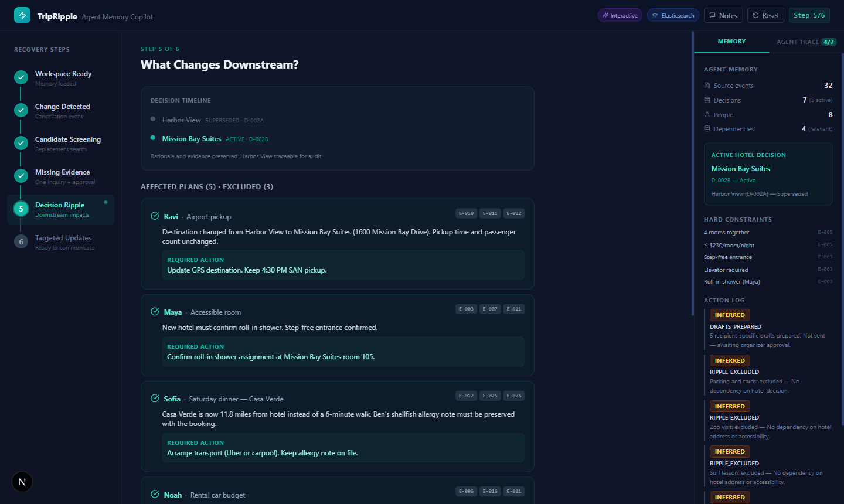Click the '4 rooms together' constraint
This screenshot has width=844, height=504.
768,233
